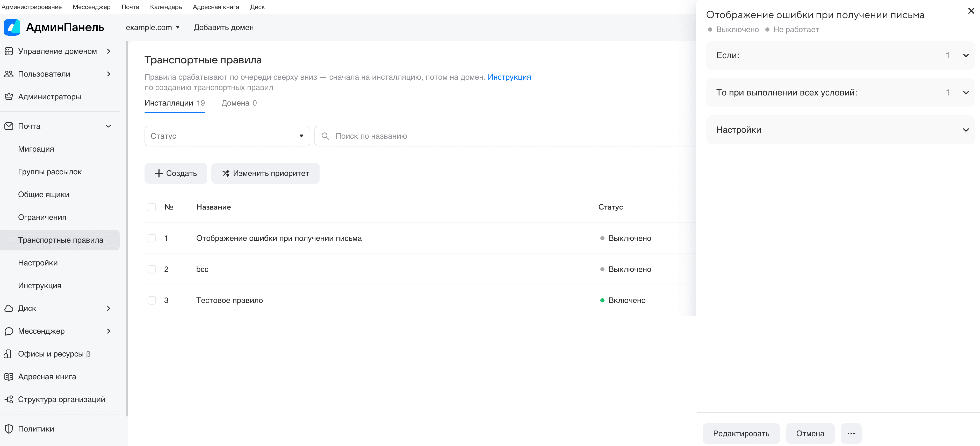This screenshot has height=446, width=980.
Task: Click the Пользователи people icon
Action: coord(9,74)
